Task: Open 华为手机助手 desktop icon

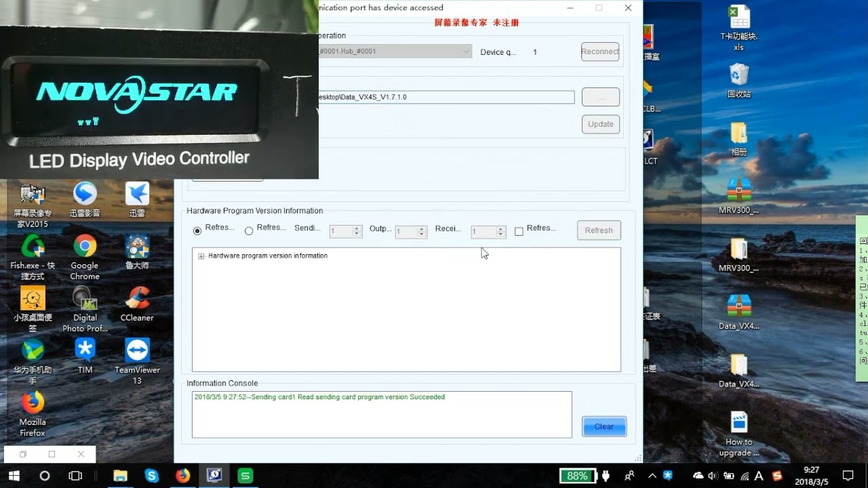Action: (x=32, y=361)
